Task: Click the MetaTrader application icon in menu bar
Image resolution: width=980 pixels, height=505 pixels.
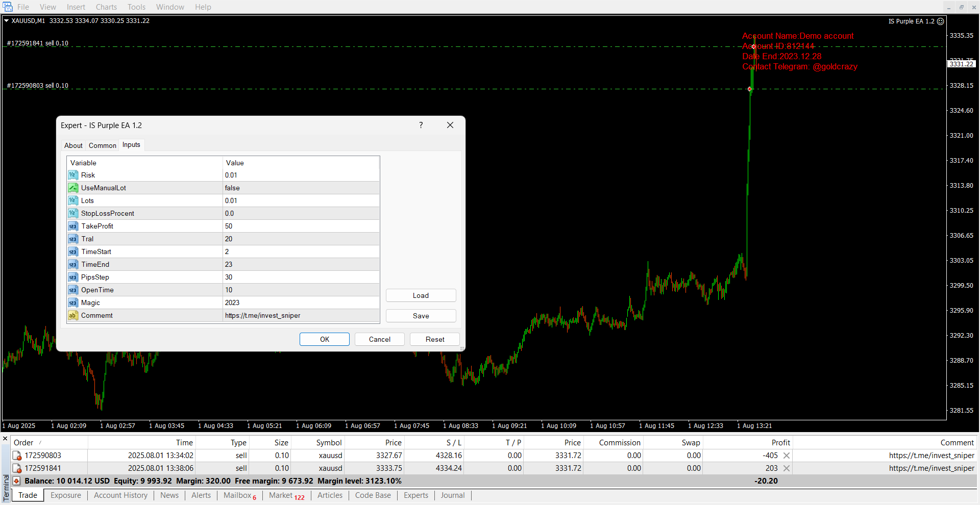Action: [8, 7]
